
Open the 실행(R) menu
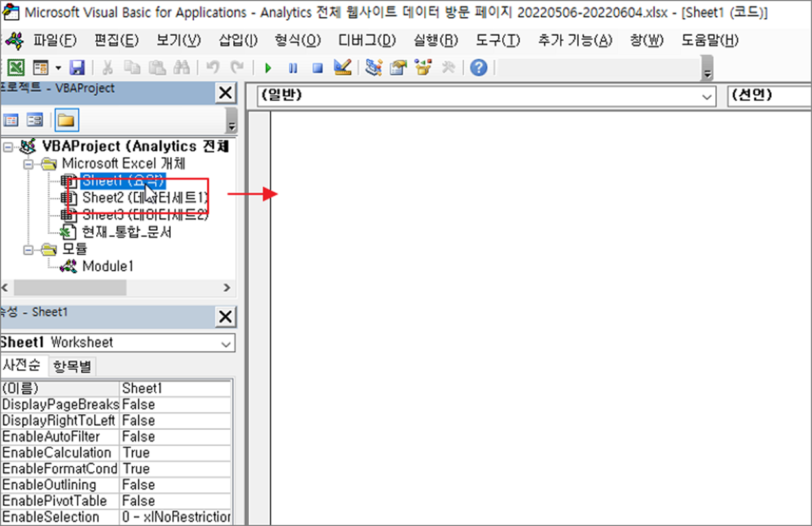pos(436,40)
